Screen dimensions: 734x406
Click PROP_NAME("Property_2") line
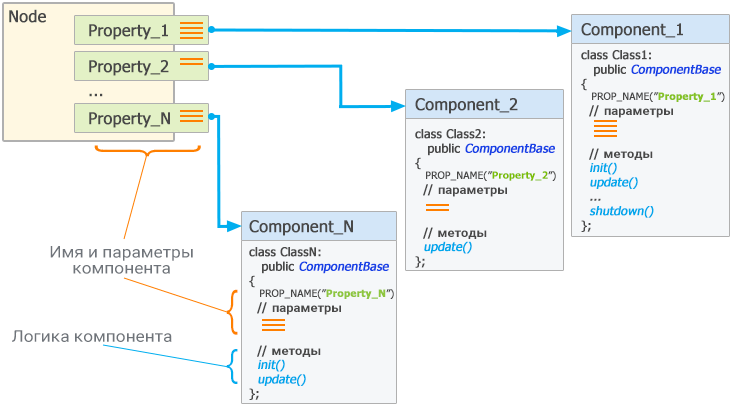(x=491, y=176)
